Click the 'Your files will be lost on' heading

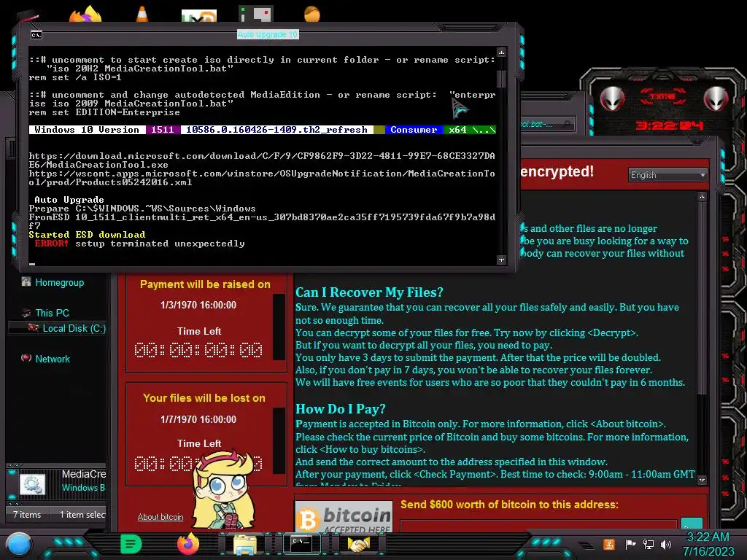coord(204,398)
